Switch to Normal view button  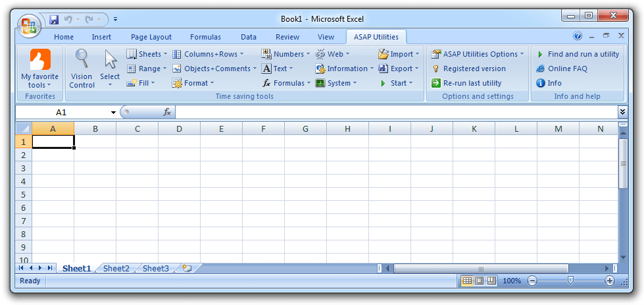point(467,281)
